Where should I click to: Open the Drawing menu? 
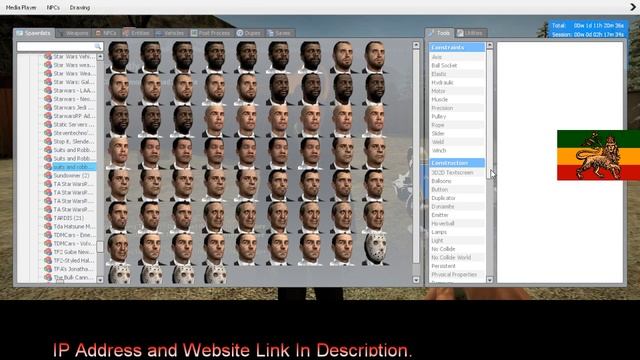80,8
